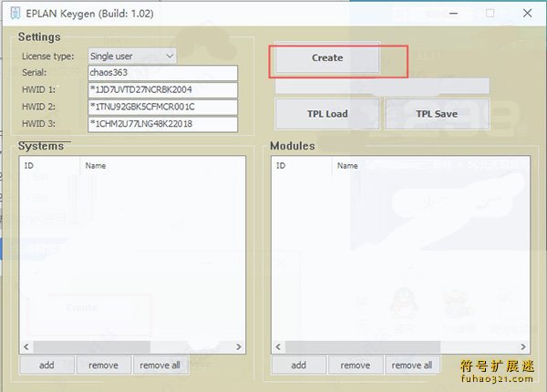Click the ID column header in Modules
547x392 pixels.
click(302, 166)
